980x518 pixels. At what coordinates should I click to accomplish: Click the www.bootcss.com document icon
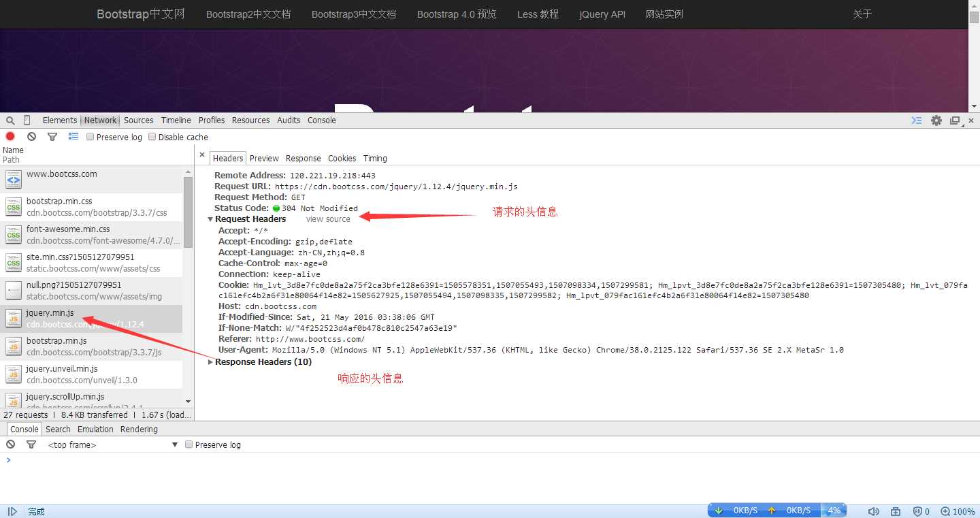coord(14,180)
